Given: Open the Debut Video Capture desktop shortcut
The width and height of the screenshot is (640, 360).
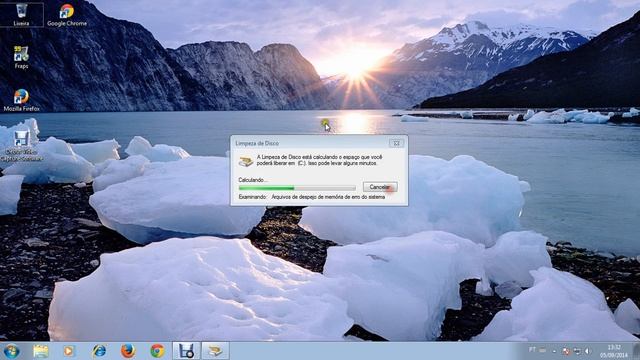Looking at the screenshot, I should pos(21,146).
